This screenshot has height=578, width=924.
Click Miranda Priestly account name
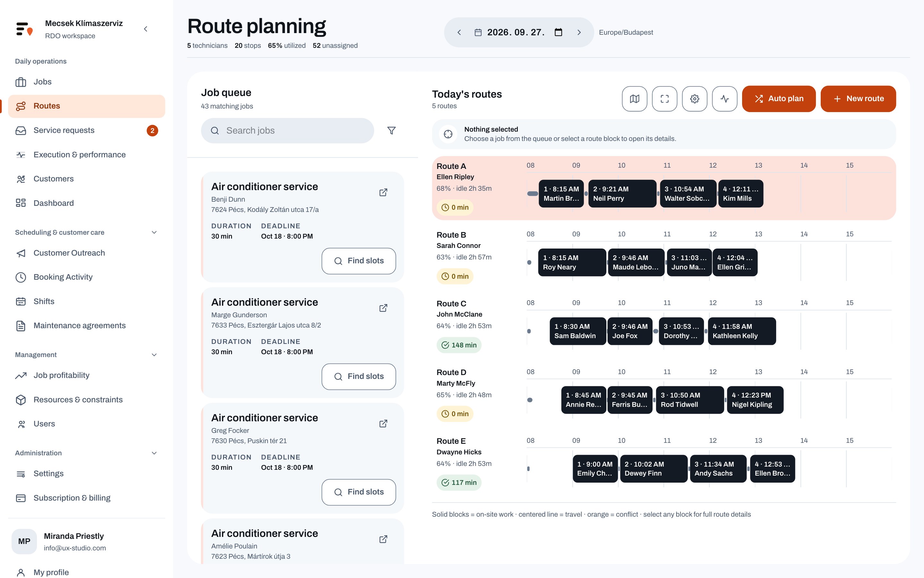click(74, 536)
